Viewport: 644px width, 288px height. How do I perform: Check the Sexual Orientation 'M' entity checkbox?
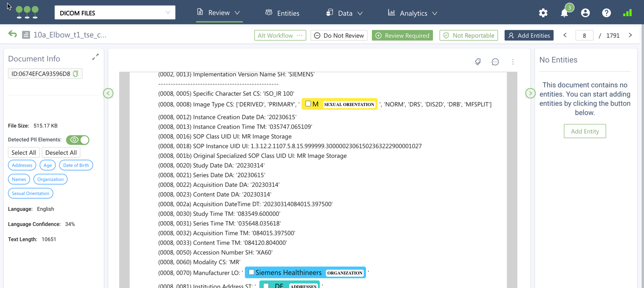(308, 104)
